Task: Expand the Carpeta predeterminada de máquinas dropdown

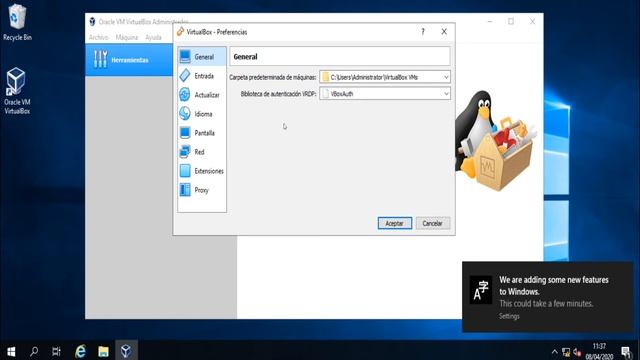Action: (446, 77)
